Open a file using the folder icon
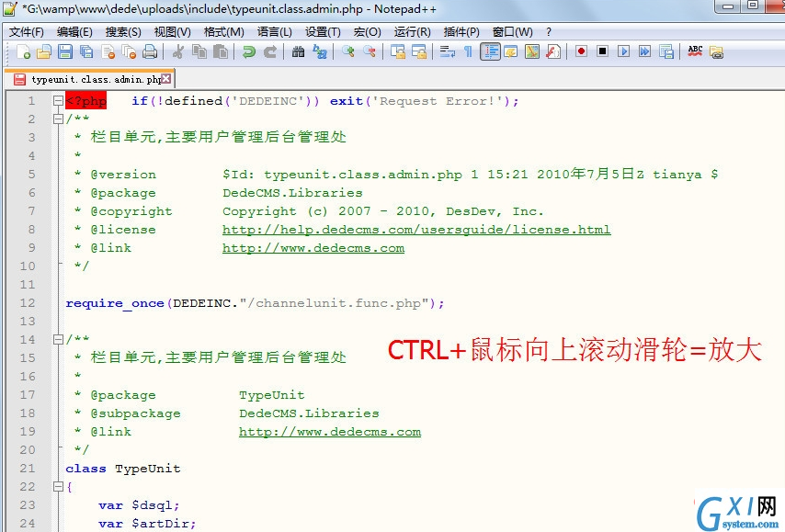This screenshot has height=532, width=785. click(x=44, y=51)
